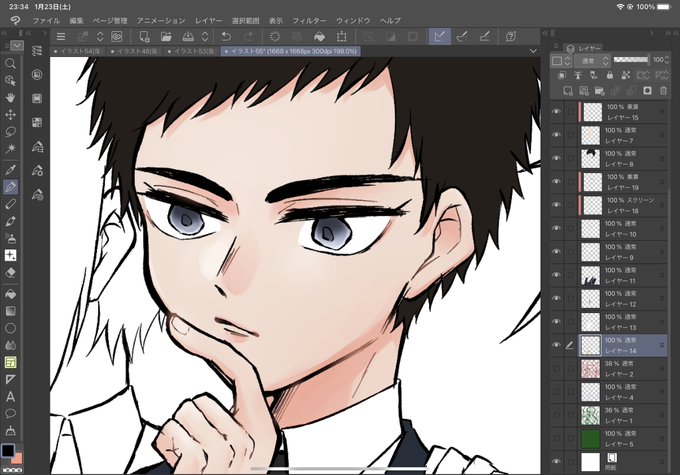Open the ファイル menu

[46, 20]
